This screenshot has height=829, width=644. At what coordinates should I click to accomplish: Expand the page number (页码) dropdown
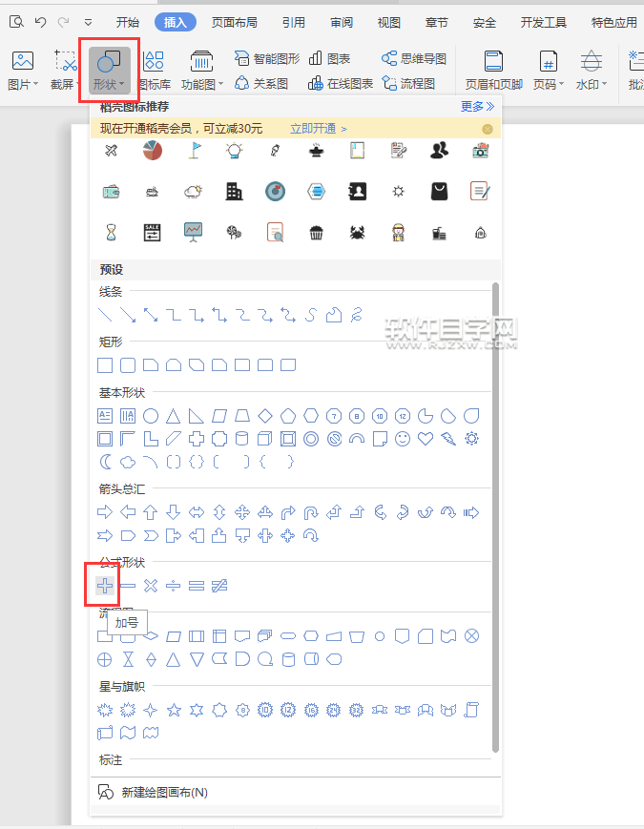tap(549, 71)
